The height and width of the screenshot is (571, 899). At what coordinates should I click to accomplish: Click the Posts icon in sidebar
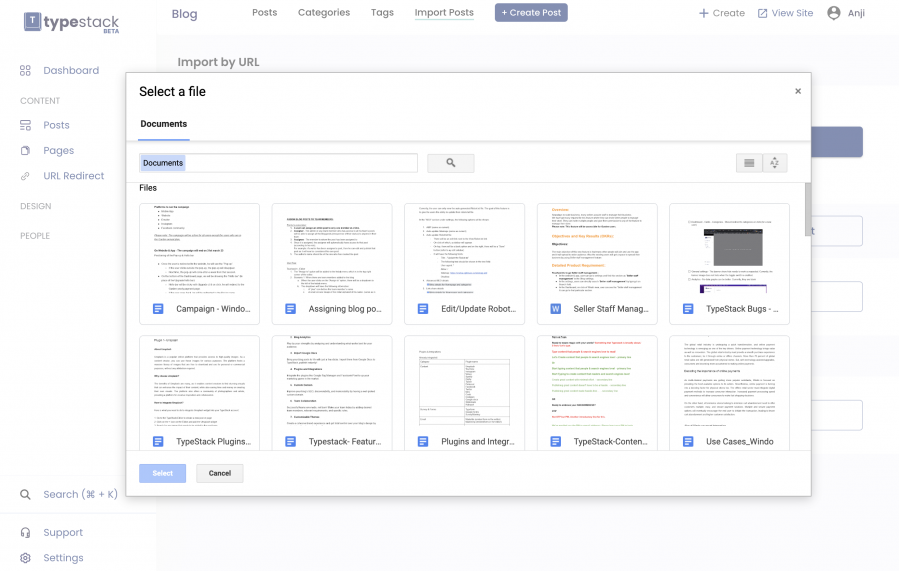[x=26, y=125]
